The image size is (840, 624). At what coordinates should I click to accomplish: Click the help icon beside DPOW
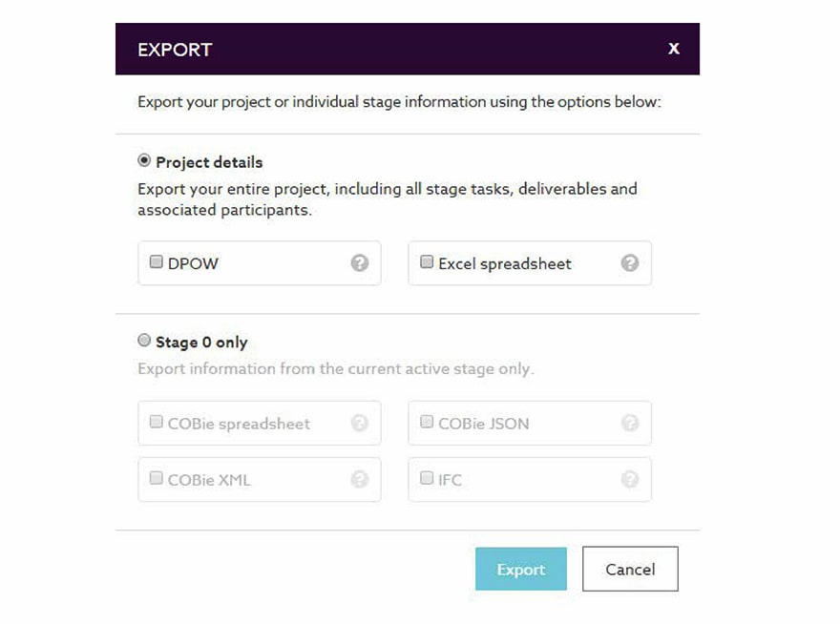tap(359, 263)
